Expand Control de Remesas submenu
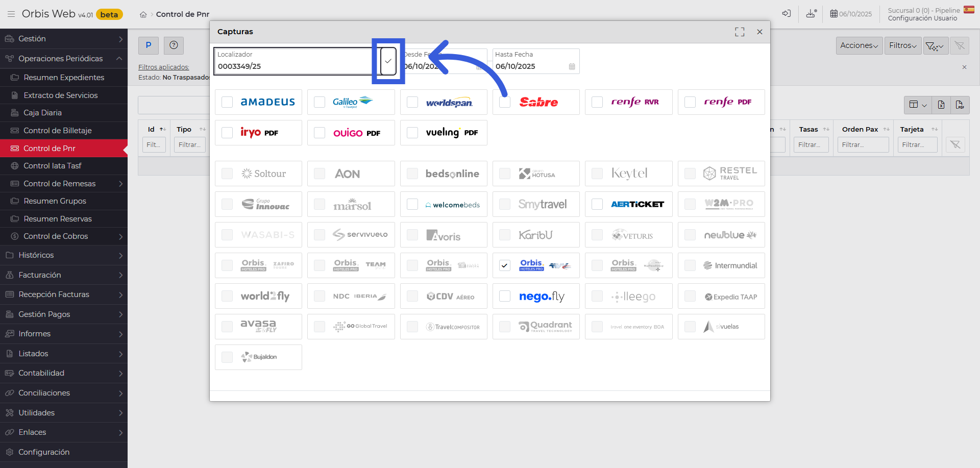This screenshot has height=468, width=980. click(64, 184)
